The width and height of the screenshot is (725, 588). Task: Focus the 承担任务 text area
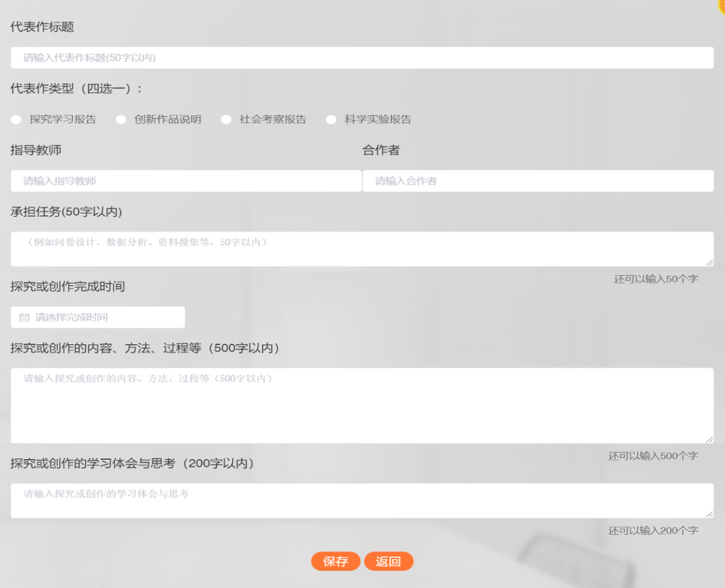[x=362, y=249]
